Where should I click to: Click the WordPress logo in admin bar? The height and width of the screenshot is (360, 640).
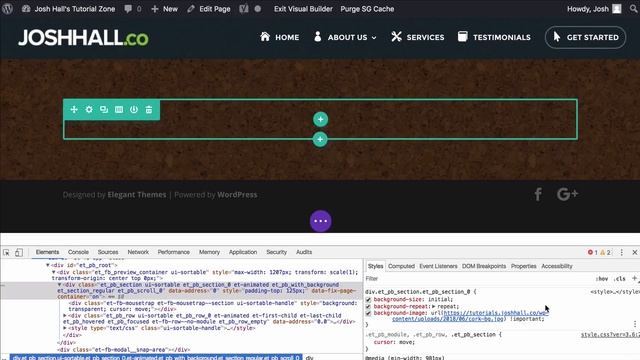pyautogui.click(x=7, y=9)
